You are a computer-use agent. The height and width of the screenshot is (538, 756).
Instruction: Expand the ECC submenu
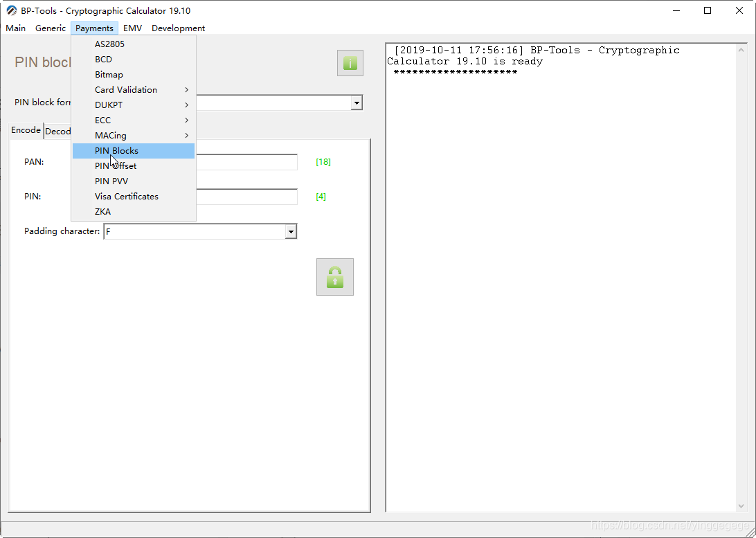pos(134,120)
